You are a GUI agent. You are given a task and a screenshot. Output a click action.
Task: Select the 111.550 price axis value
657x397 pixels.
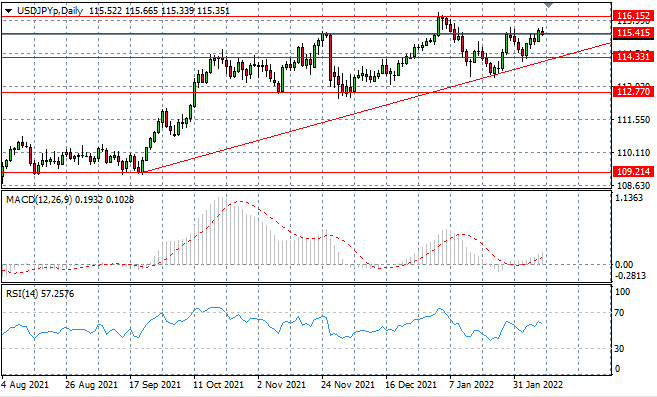click(x=634, y=120)
